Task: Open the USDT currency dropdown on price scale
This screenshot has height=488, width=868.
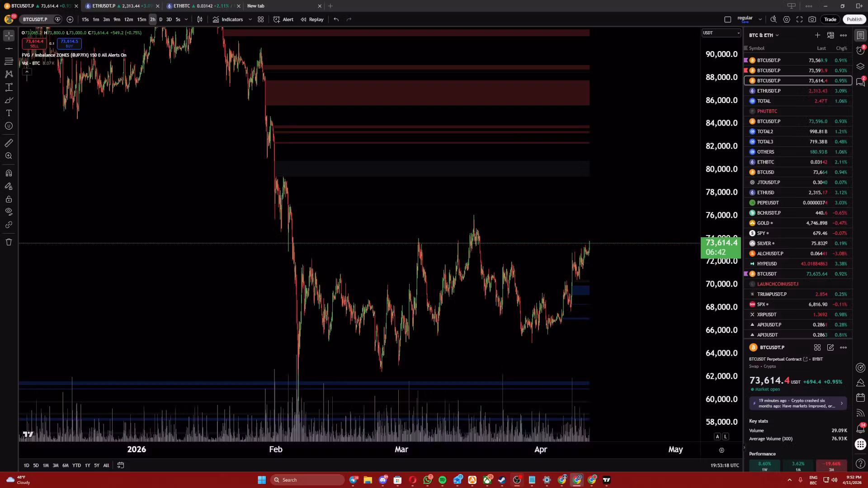Action: 721,33
